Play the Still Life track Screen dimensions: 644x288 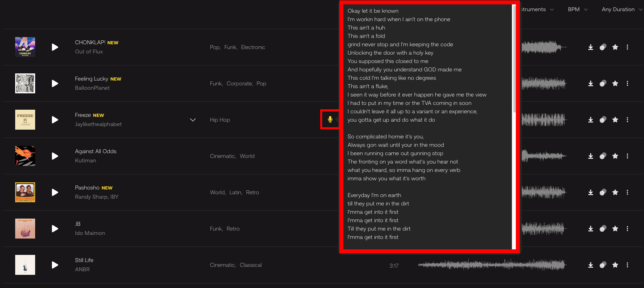pyautogui.click(x=55, y=265)
